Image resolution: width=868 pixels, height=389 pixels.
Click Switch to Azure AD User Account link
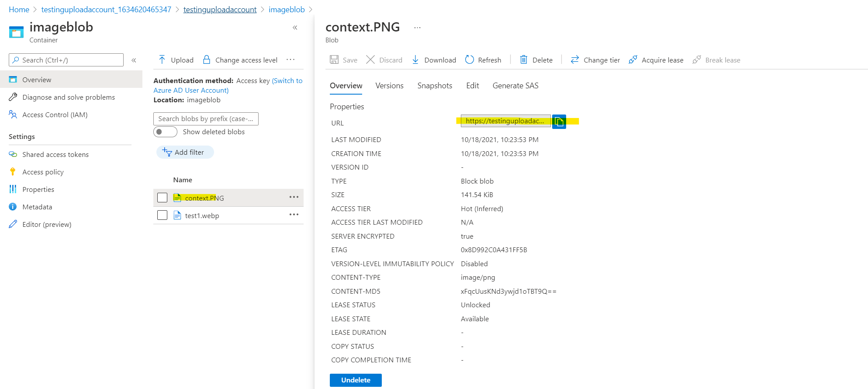click(x=228, y=85)
